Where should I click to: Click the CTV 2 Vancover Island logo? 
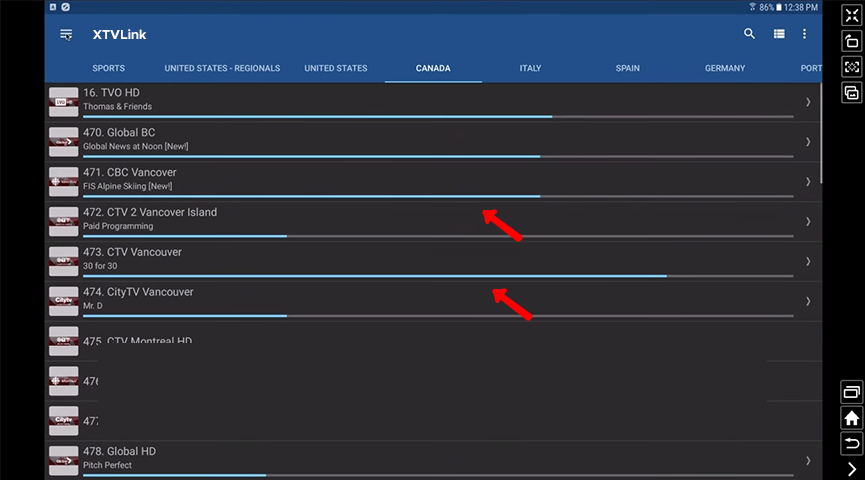pyautogui.click(x=63, y=221)
